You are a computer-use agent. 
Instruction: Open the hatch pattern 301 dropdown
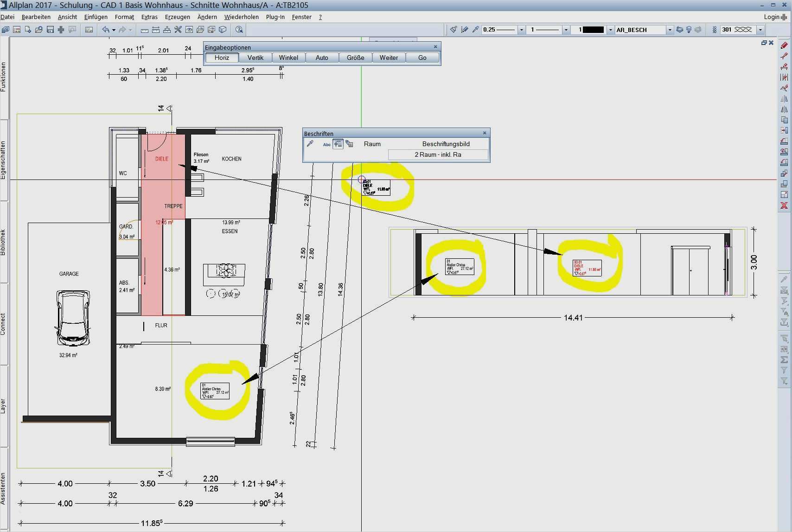pos(760,30)
